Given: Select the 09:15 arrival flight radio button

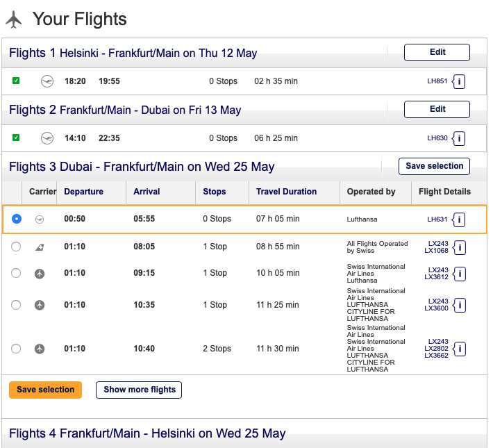Looking at the screenshot, I should pos(17,273).
